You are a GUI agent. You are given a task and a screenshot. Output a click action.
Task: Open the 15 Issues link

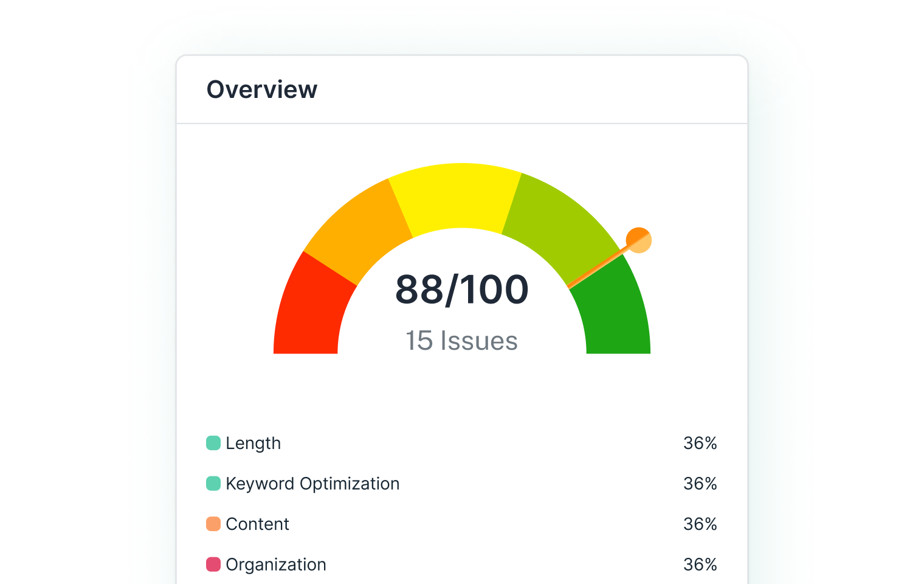coord(461,341)
